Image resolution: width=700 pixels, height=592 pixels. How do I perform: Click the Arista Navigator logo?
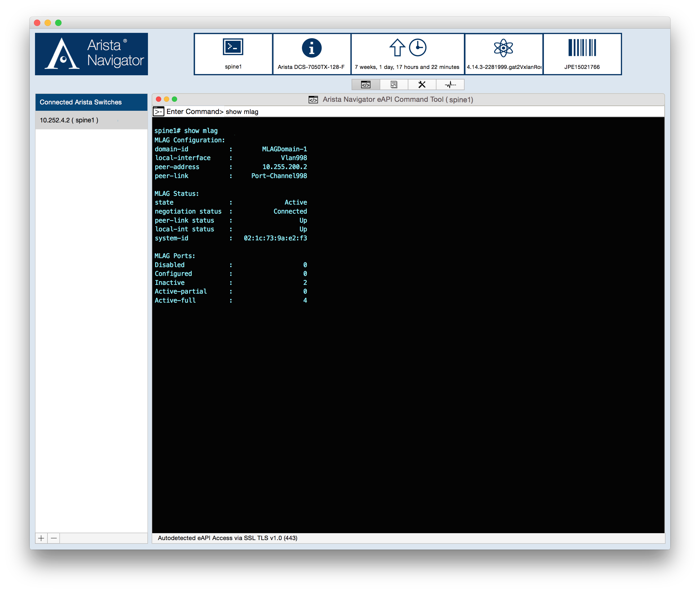(x=91, y=54)
